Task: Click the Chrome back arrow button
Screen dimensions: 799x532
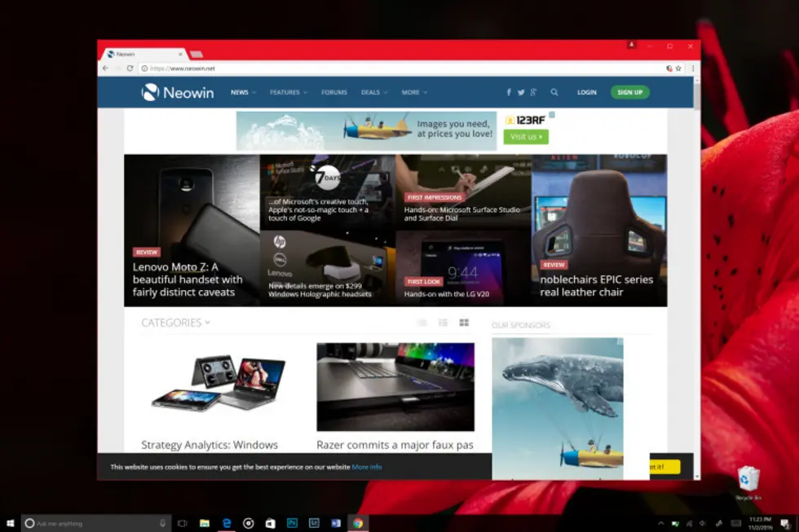Action: [105, 68]
